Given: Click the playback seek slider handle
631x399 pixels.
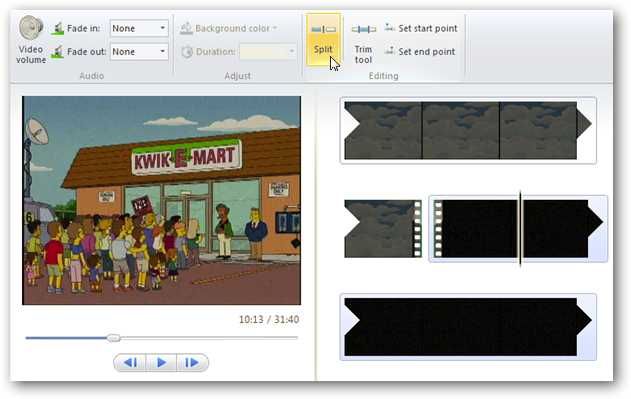Looking at the screenshot, I should pyautogui.click(x=114, y=338).
